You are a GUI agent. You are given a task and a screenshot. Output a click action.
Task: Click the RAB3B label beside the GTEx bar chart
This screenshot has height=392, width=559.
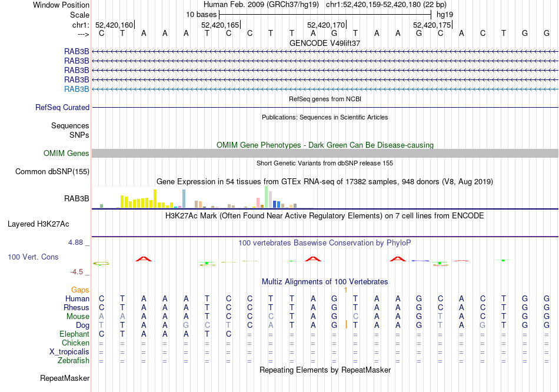76,199
